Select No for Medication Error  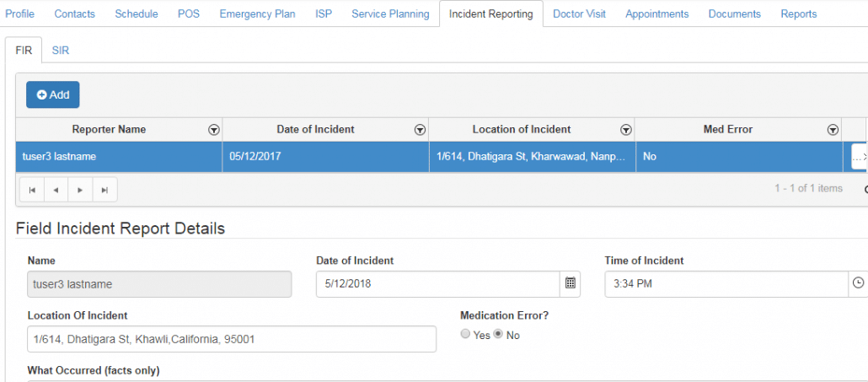tap(498, 335)
